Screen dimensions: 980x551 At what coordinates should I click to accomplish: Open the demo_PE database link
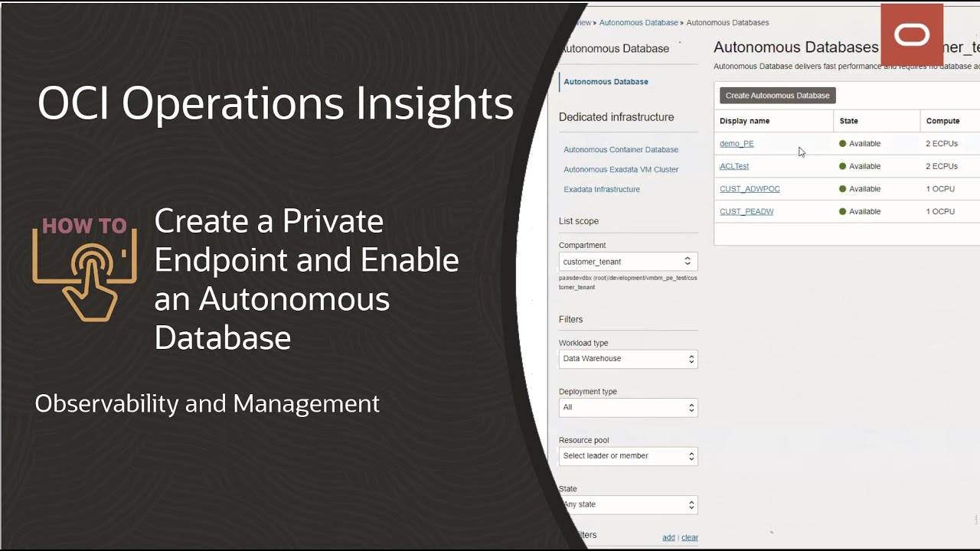(x=737, y=144)
